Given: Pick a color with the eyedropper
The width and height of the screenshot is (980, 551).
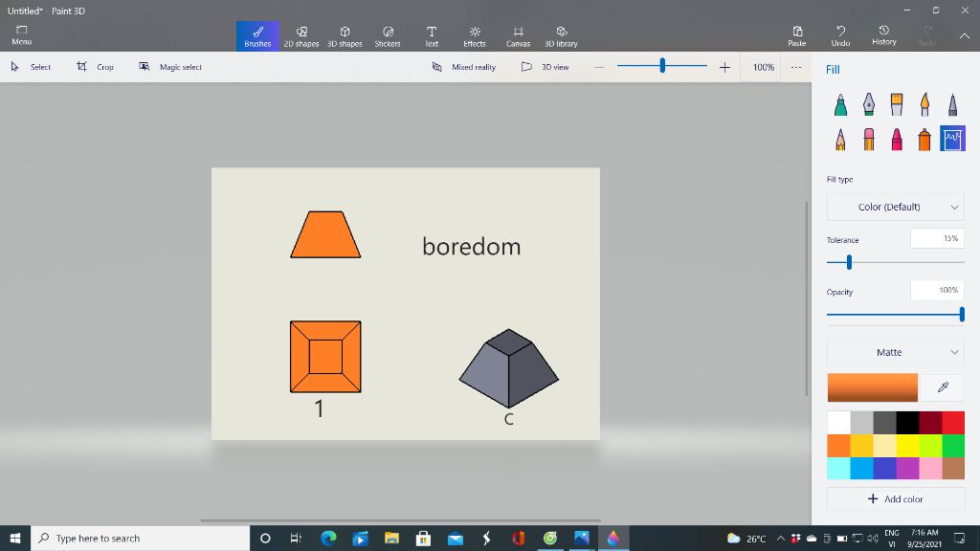Looking at the screenshot, I should coord(943,387).
